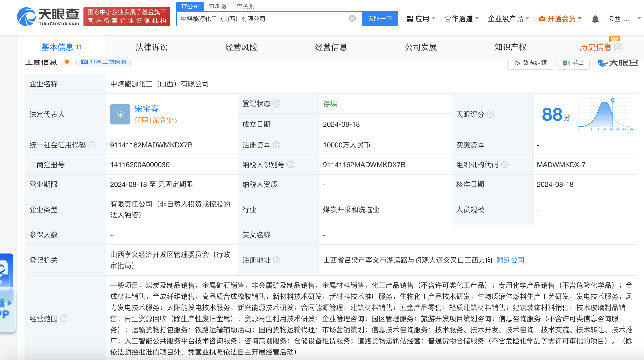Click establishment date under 成立日期
The image size is (644, 360).
[x=341, y=124]
